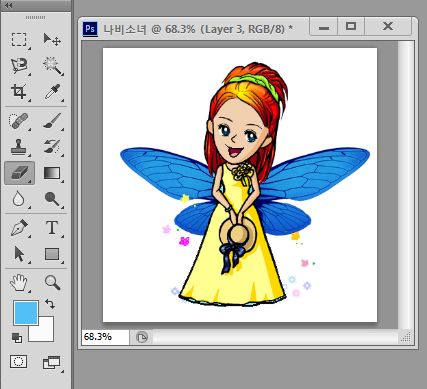Select the Path Selection tool

click(x=19, y=254)
